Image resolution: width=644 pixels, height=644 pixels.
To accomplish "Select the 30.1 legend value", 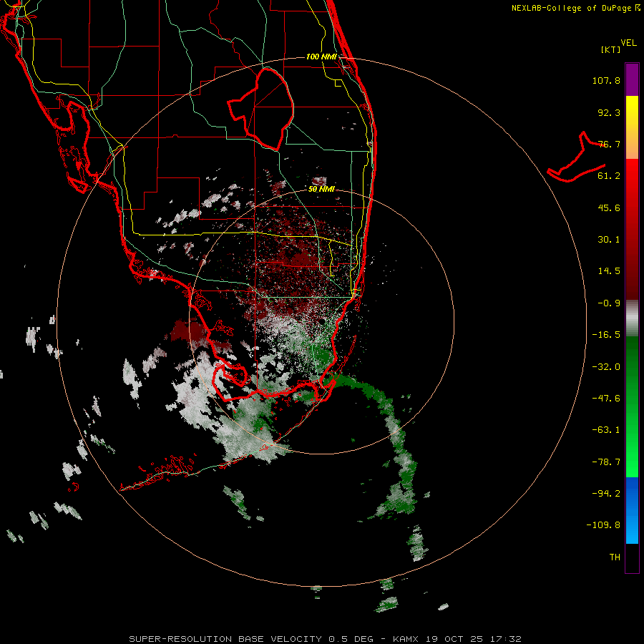I will coord(609,240).
